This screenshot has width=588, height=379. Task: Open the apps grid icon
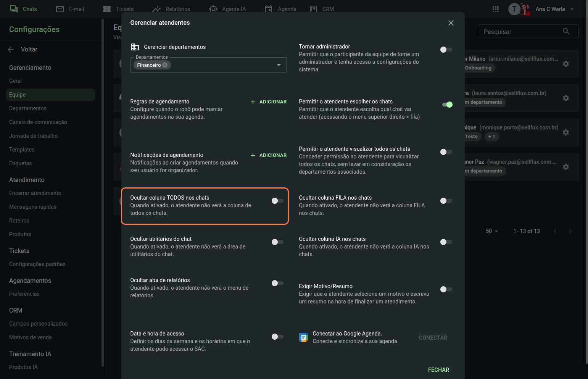496,9
